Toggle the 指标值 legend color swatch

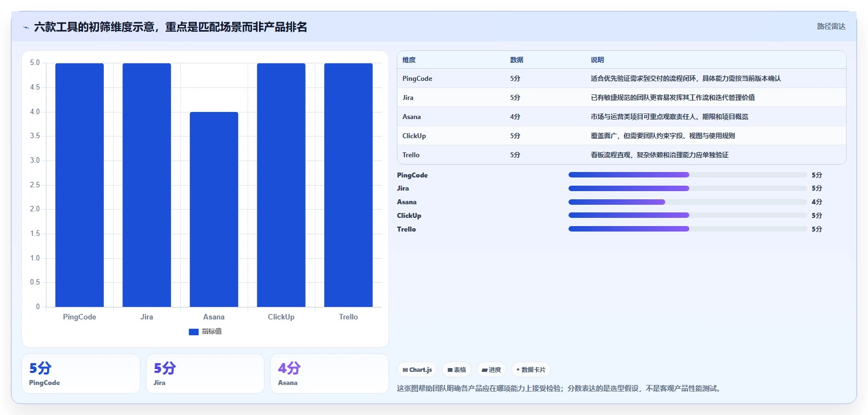193,331
